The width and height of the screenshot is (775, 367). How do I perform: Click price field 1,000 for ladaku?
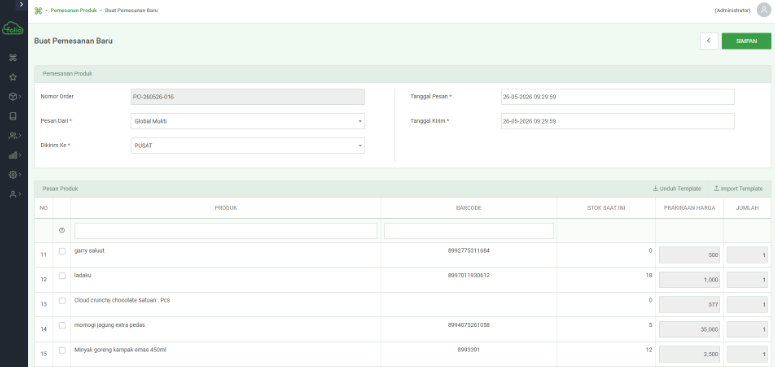coord(689,280)
